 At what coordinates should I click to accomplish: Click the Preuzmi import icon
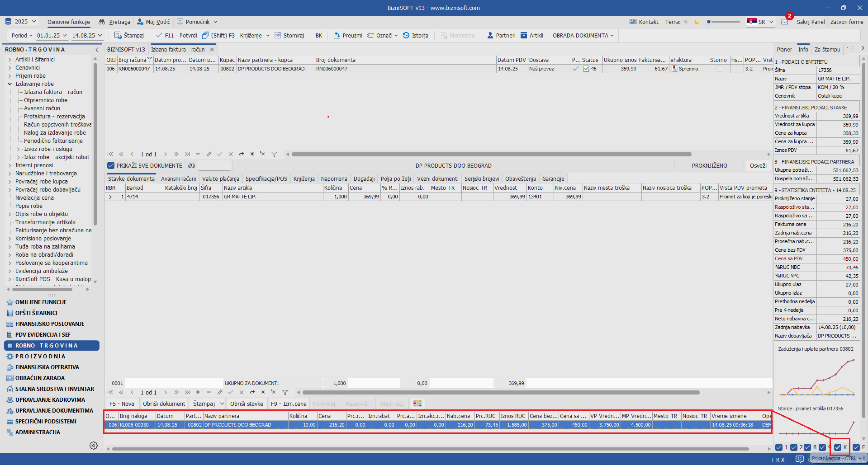337,35
